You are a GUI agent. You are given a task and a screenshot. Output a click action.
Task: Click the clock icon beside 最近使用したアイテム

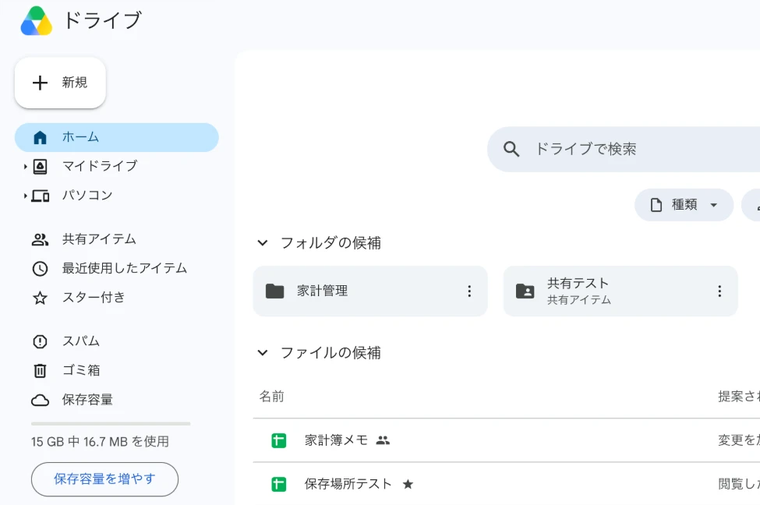point(40,268)
